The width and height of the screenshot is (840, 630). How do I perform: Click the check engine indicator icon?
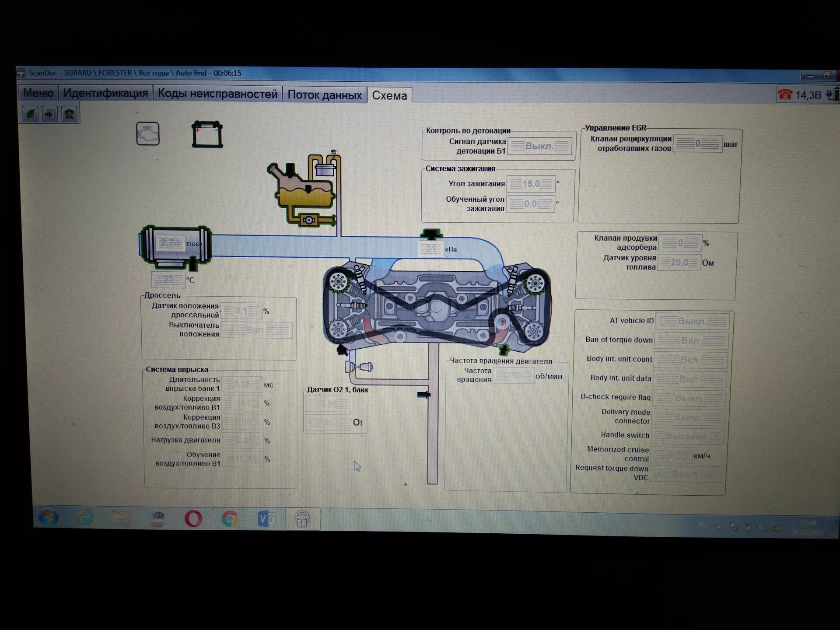(148, 134)
